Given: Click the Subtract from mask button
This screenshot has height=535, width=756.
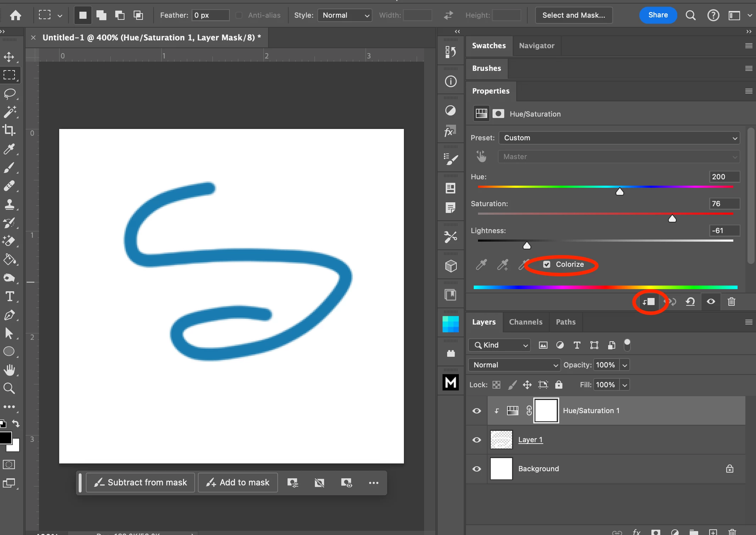Looking at the screenshot, I should pos(140,483).
